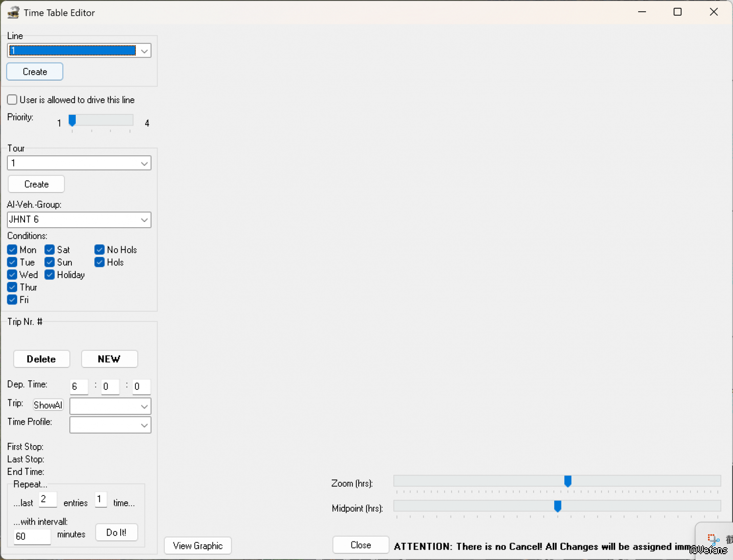Uncheck the Sat condition
This screenshot has height=560, width=733.
tap(49, 250)
